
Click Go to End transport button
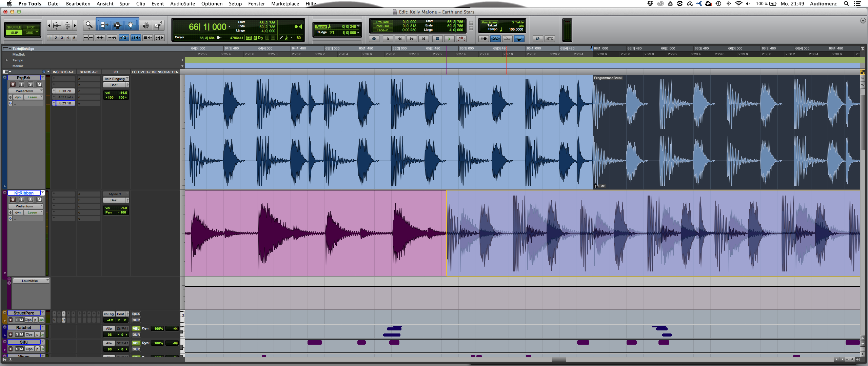pyautogui.click(x=423, y=39)
